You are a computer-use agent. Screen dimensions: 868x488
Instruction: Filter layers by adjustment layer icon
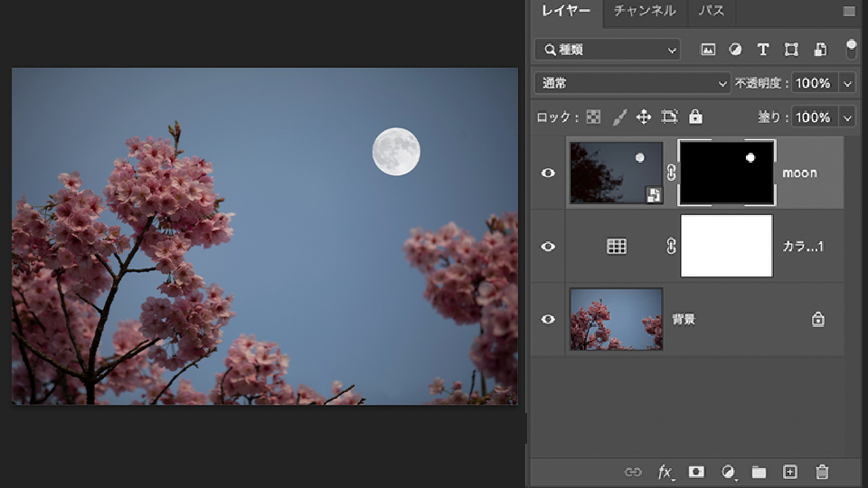[735, 49]
